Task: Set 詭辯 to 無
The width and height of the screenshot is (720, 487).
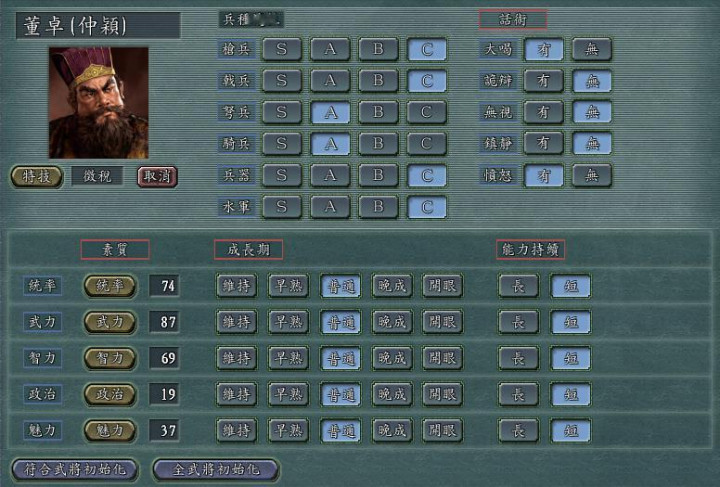Action: click(x=592, y=81)
